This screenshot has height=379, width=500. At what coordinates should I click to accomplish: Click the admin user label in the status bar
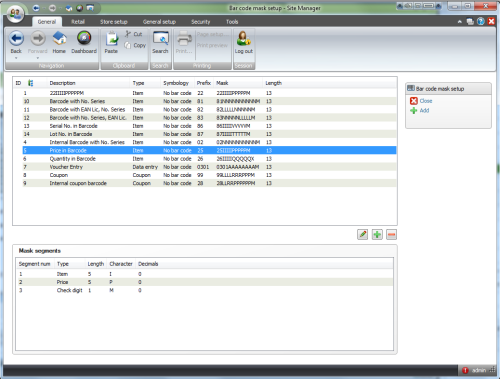coord(479,370)
